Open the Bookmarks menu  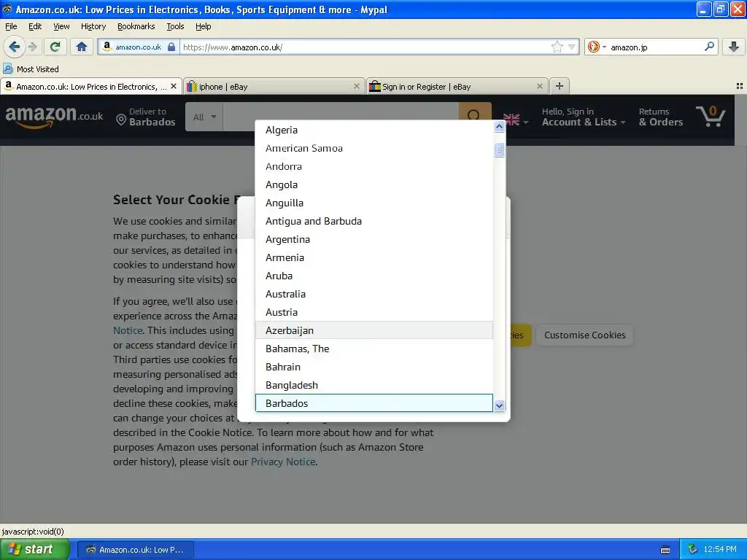(x=136, y=26)
